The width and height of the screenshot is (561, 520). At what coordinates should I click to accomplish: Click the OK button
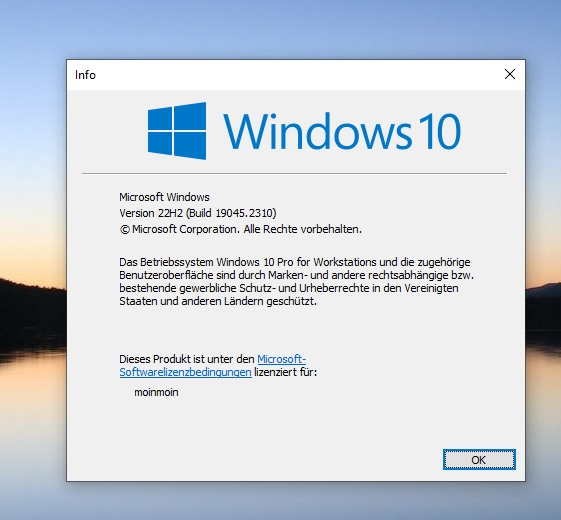(x=479, y=460)
